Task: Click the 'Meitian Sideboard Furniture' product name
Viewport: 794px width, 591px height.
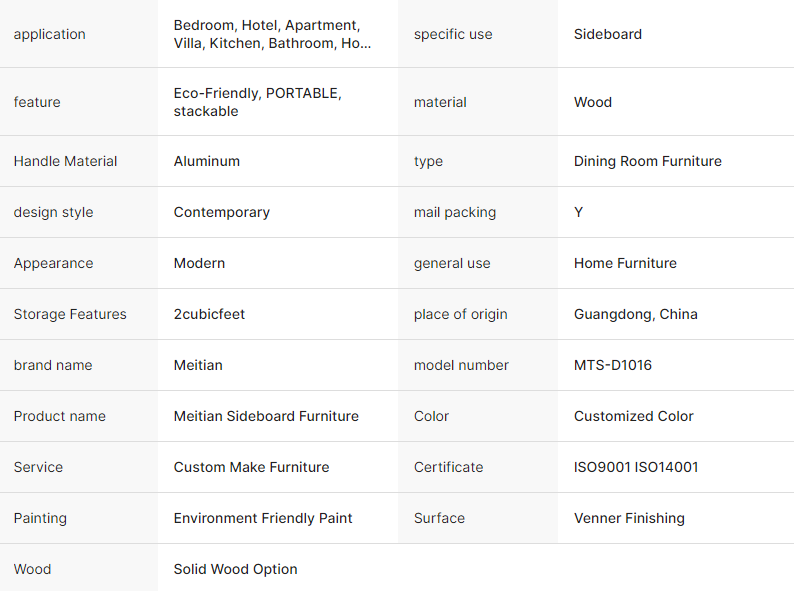Action: [x=266, y=416]
